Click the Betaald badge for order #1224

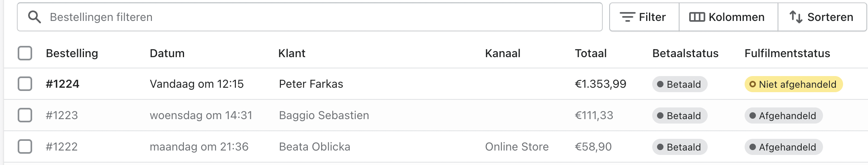[680, 84]
